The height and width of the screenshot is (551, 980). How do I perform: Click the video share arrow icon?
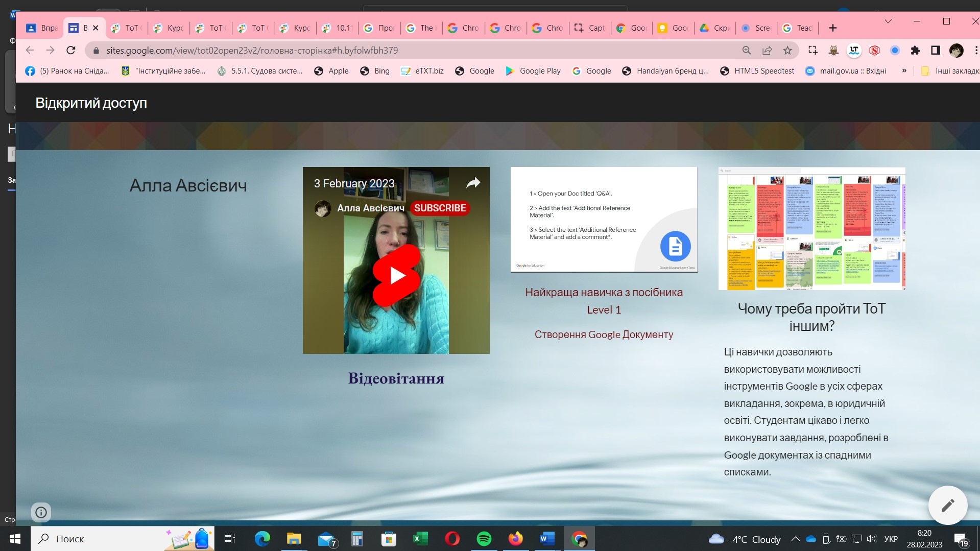point(473,183)
